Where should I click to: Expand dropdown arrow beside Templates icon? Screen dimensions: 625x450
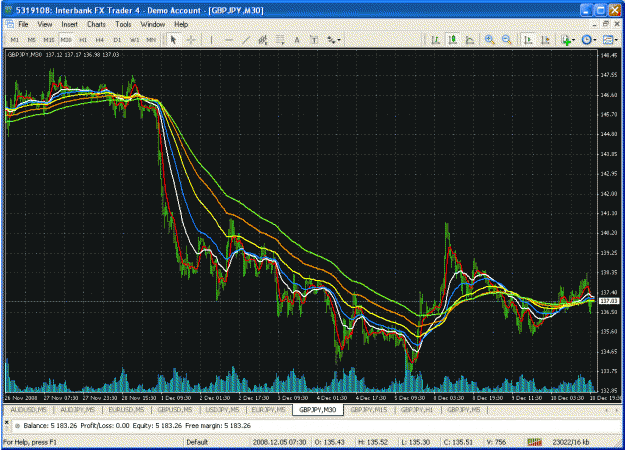point(616,40)
